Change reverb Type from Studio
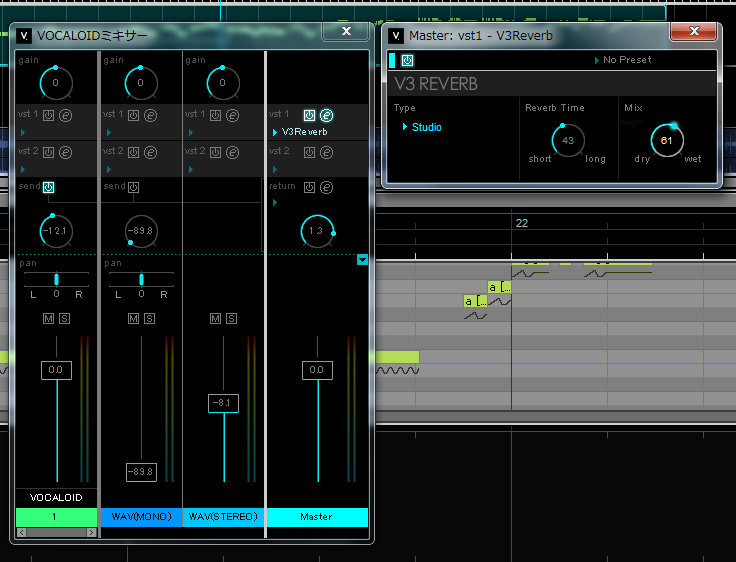Screen dimensions: 736x562 [x=422, y=127]
